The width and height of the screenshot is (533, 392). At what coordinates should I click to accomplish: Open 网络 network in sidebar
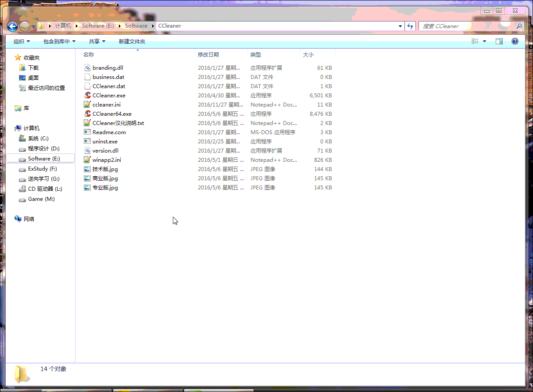24,219
